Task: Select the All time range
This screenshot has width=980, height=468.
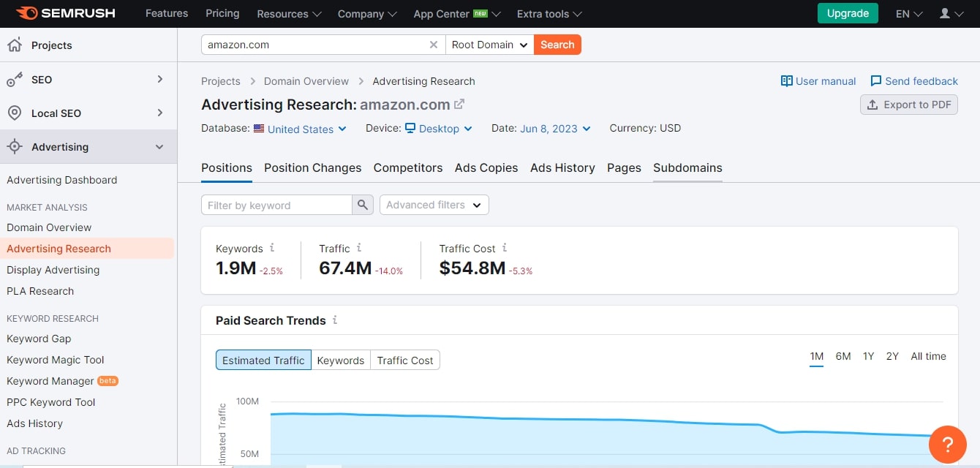Action: click(x=928, y=356)
